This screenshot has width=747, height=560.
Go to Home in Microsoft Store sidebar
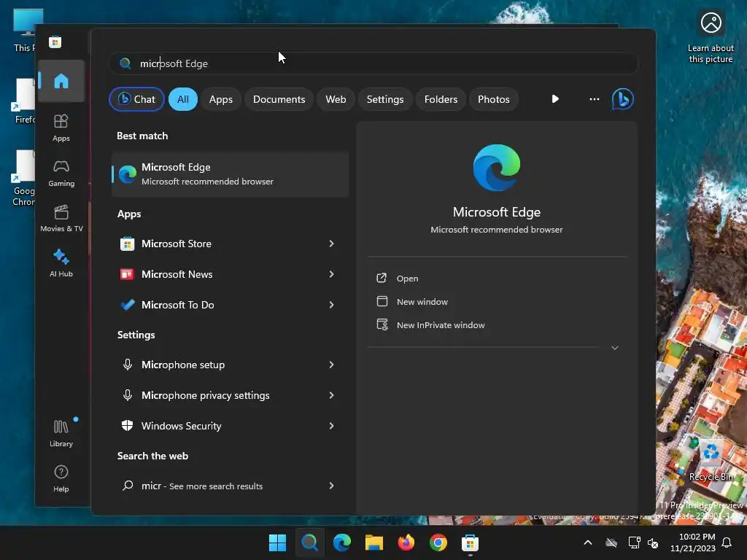pyautogui.click(x=61, y=81)
